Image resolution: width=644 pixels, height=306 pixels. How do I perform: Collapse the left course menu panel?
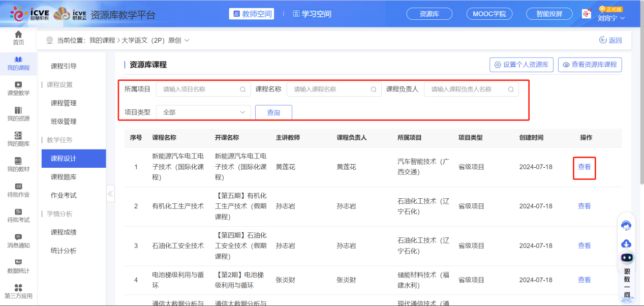click(110, 194)
